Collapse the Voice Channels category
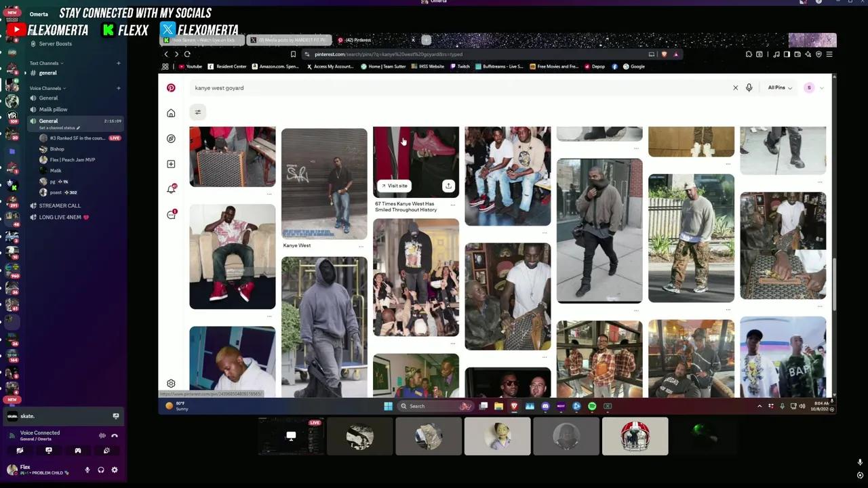Viewport: 868px width, 488px height. tap(46, 88)
